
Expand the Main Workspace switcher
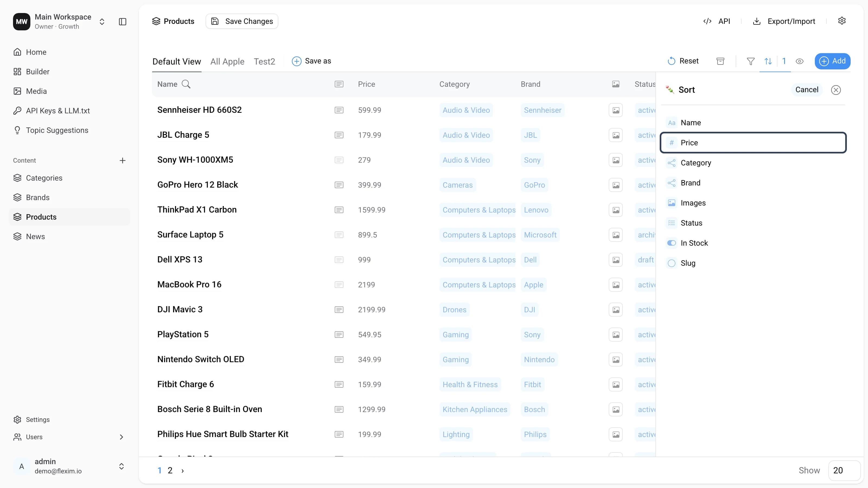point(102,22)
